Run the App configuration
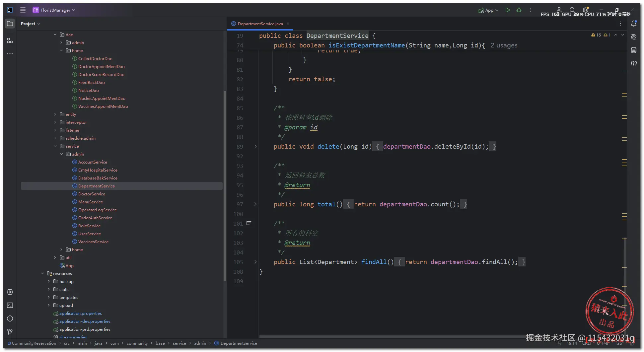Screen dimensions: 644x352 coord(508,10)
